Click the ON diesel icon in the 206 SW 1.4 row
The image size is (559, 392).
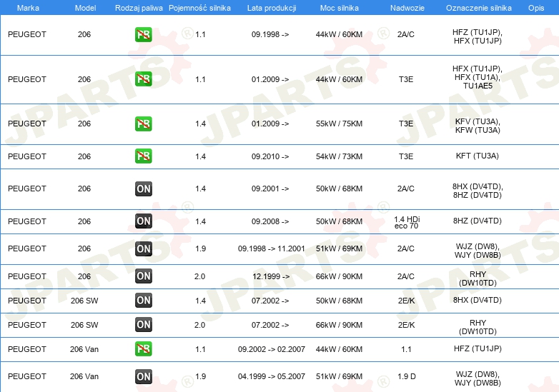[143, 301]
